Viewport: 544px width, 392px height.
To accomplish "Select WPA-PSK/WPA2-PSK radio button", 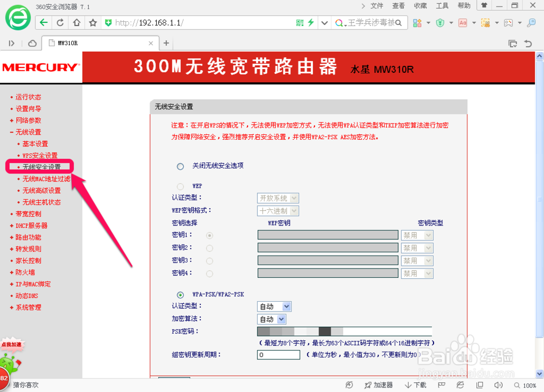I will [x=181, y=295].
